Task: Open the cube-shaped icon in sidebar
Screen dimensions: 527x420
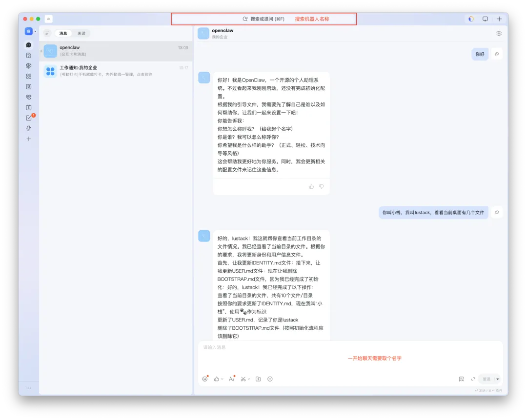Action: [29, 66]
